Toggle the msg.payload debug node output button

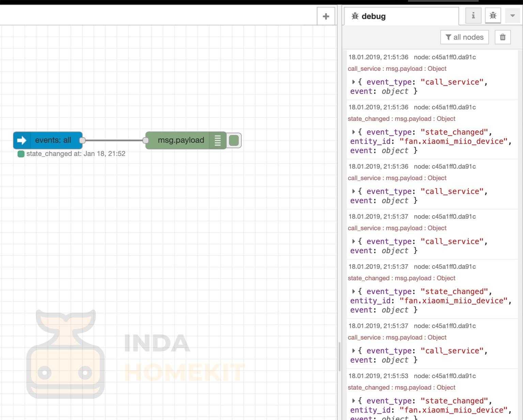tap(234, 140)
